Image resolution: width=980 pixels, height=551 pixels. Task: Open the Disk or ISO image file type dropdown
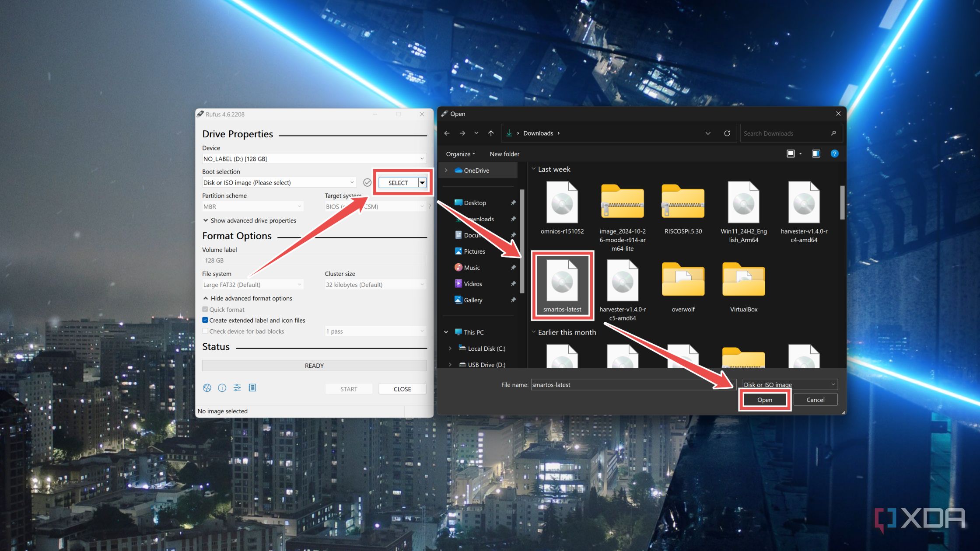(832, 384)
